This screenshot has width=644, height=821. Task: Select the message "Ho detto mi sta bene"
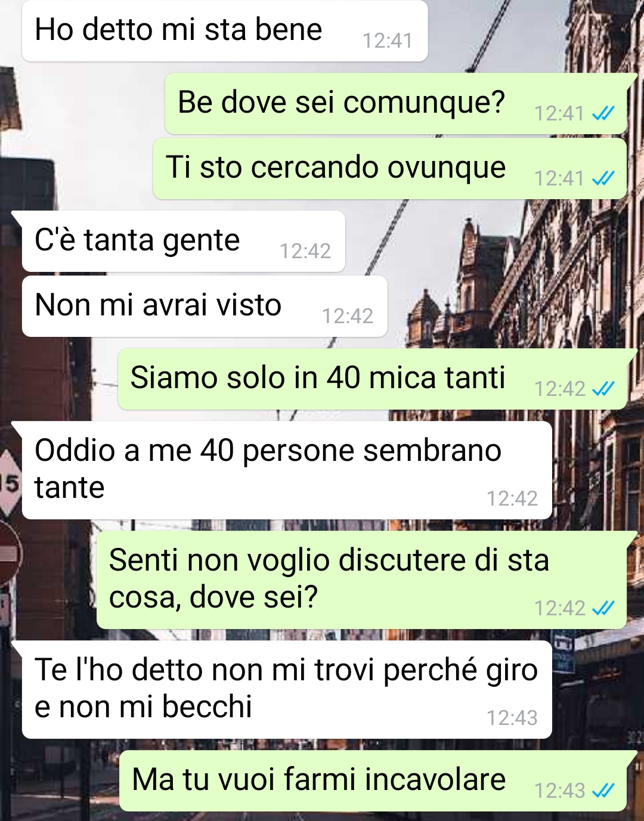tap(225, 30)
